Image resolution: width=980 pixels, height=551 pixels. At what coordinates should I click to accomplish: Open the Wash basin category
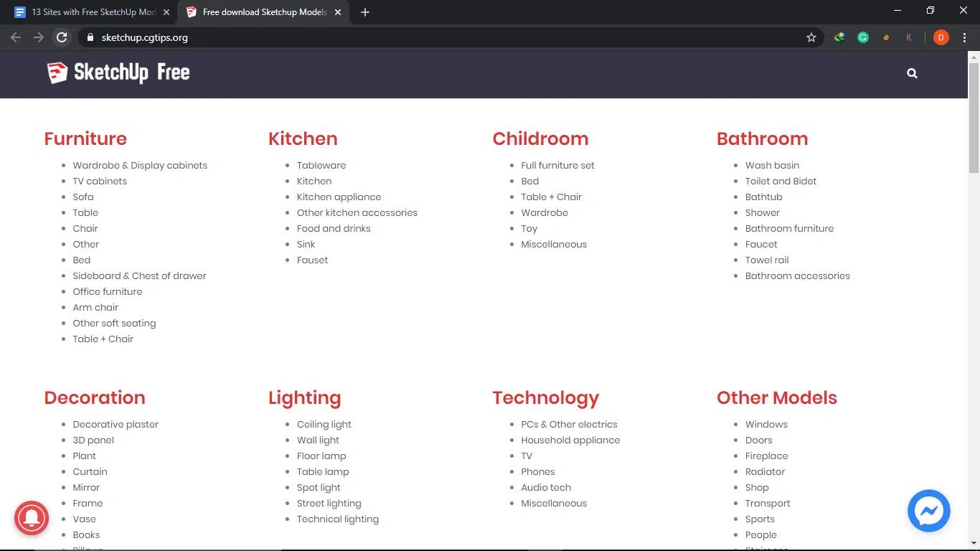[x=772, y=165]
